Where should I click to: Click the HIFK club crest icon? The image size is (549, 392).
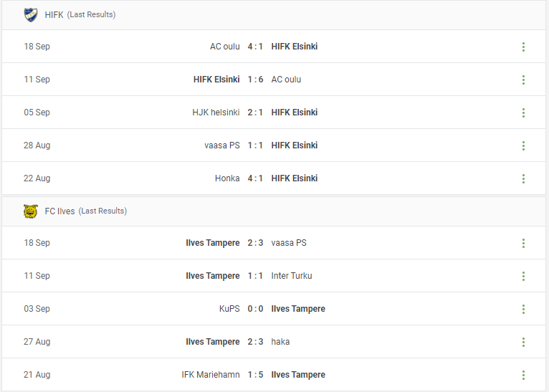31,15
